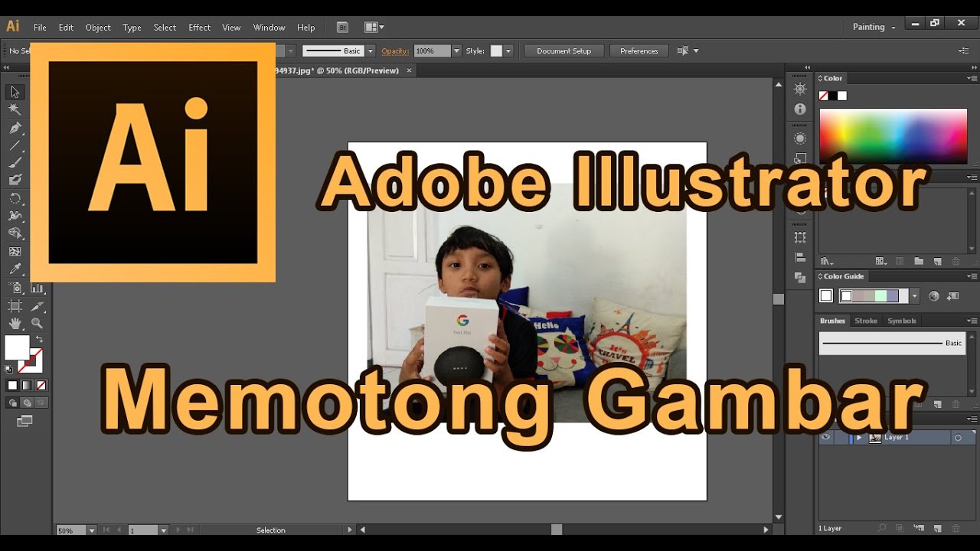Create new layer in Layers panel
Screen dimensions: 980x551
coord(937,528)
